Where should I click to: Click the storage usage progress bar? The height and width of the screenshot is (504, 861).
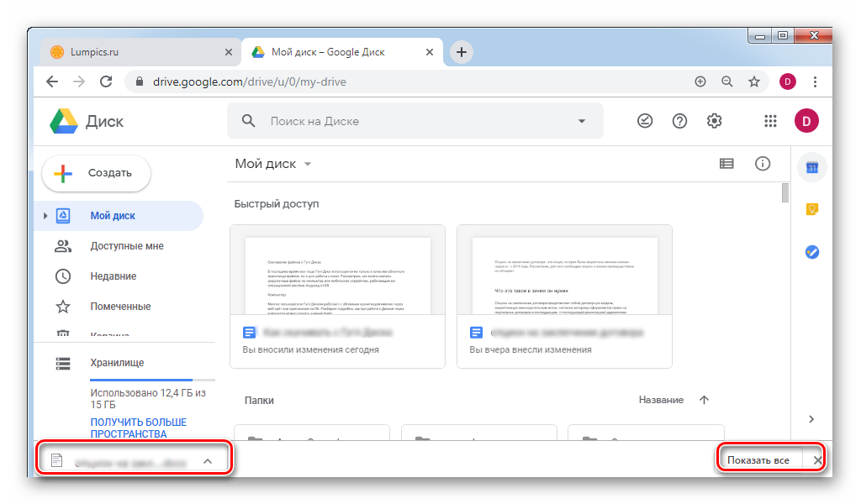coord(141,381)
